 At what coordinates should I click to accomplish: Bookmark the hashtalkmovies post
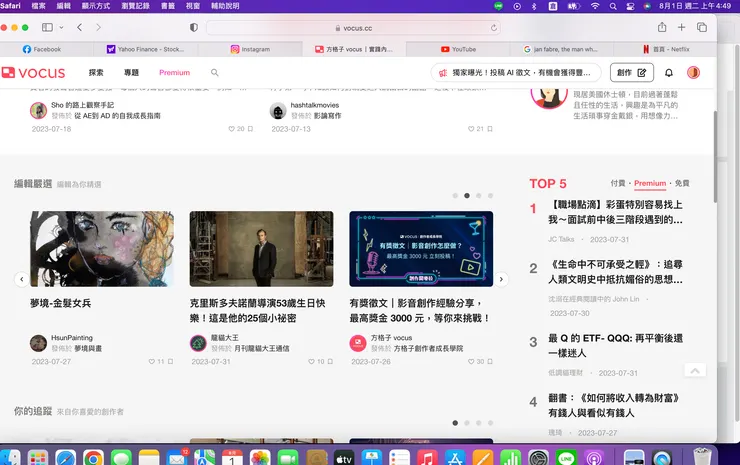click(x=490, y=129)
